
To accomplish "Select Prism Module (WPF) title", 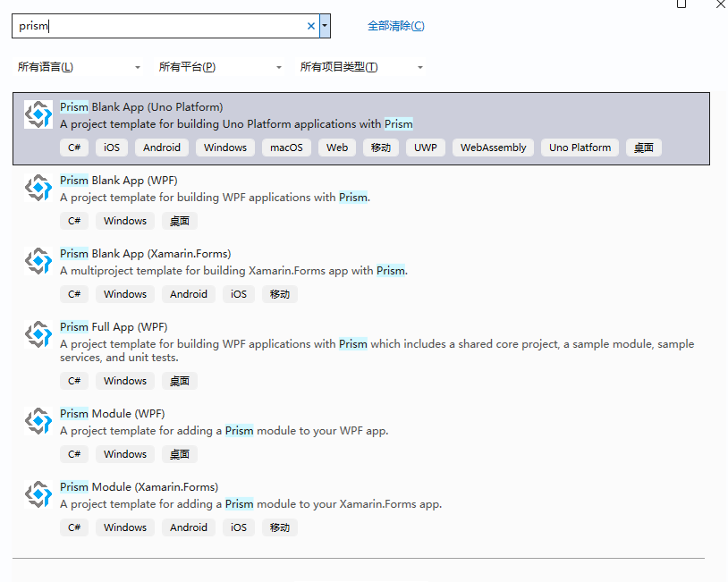I will pyautogui.click(x=113, y=414).
